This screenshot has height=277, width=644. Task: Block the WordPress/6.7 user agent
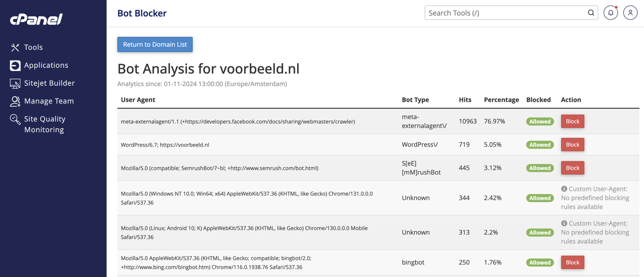[572, 145]
